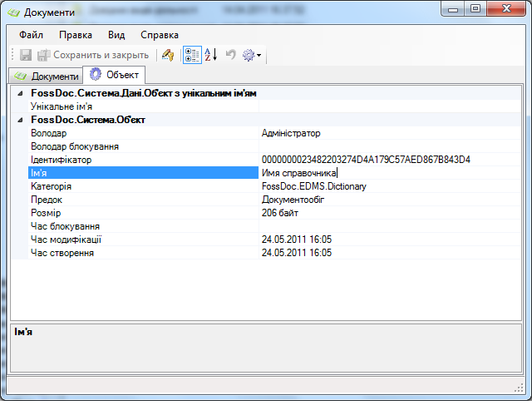Image resolution: width=532 pixels, height=415 pixels.
Task: Sort properties alphabetically with A-Z icon
Action: [x=210, y=55]
